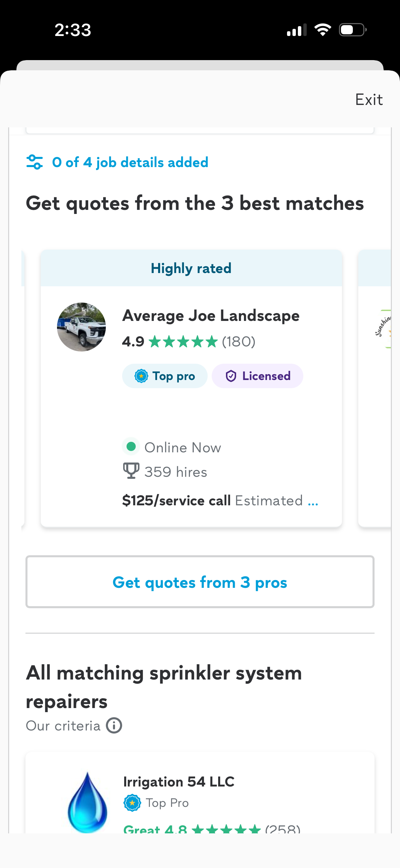Tap Exit to leave the request flow
This screenshot has width=400, height=868.
[369, 100]
